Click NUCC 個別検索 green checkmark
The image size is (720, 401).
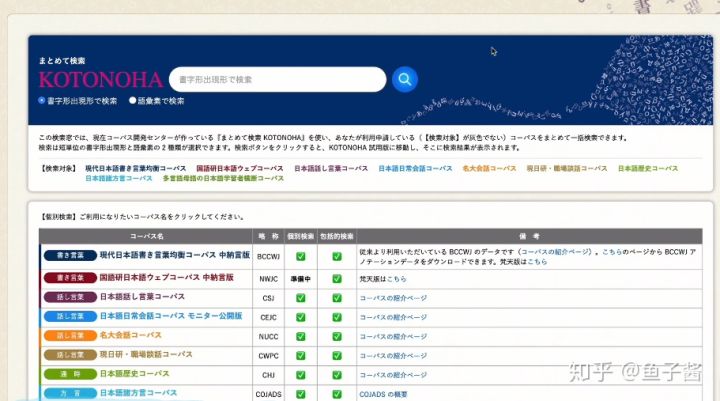[x=301, y=337]
